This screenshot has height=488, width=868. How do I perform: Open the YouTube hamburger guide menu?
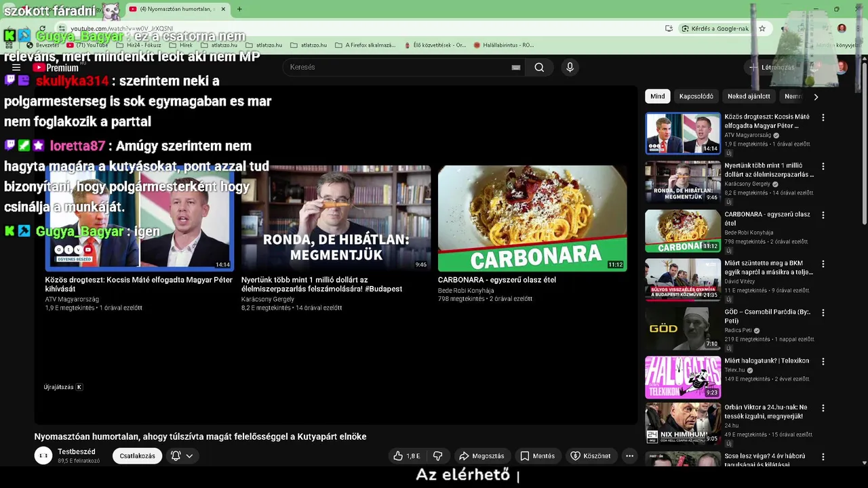coord(16,68)
